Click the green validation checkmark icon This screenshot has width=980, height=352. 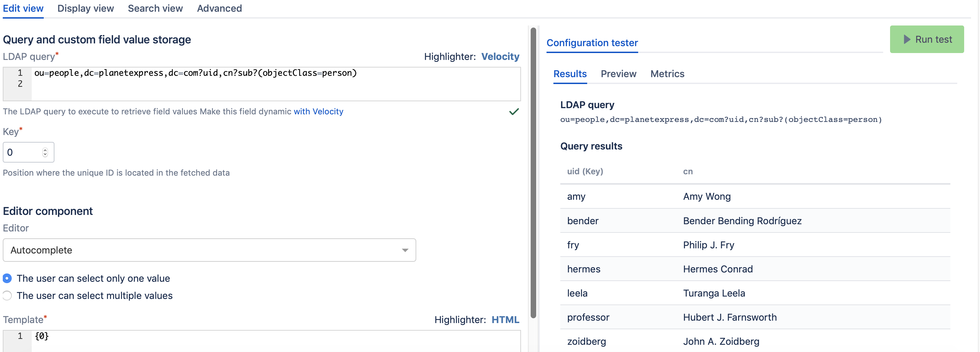point(514,112)
